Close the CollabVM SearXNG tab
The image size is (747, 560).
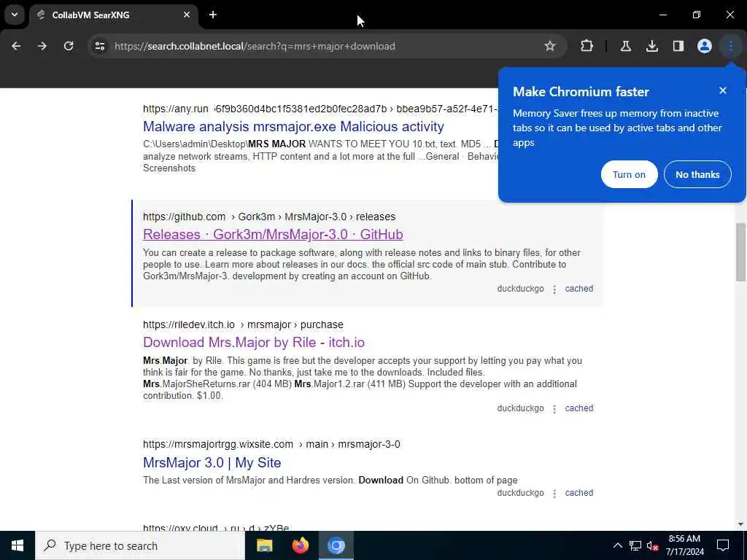point(187,15)
